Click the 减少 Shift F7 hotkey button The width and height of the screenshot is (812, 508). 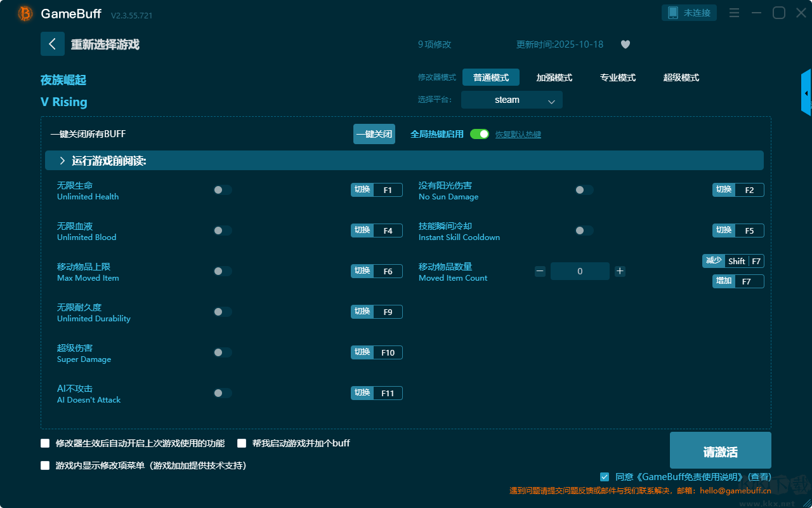(x=733, y=261)
